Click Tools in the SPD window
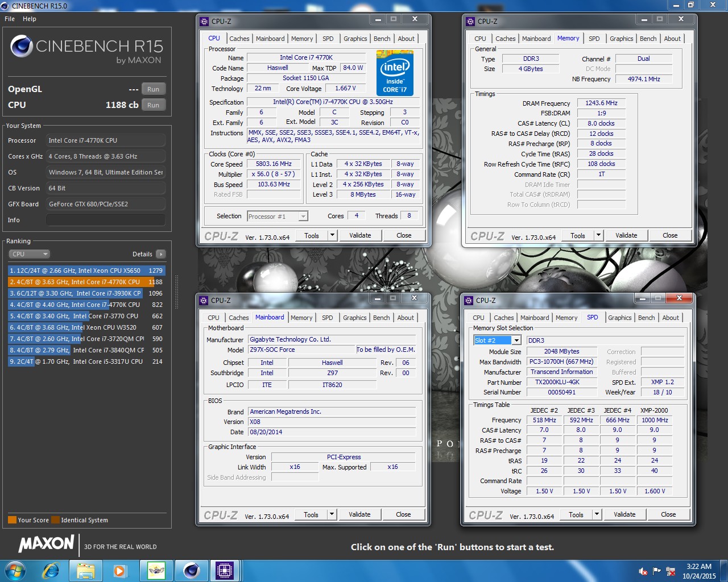 [x=576, y=514]
